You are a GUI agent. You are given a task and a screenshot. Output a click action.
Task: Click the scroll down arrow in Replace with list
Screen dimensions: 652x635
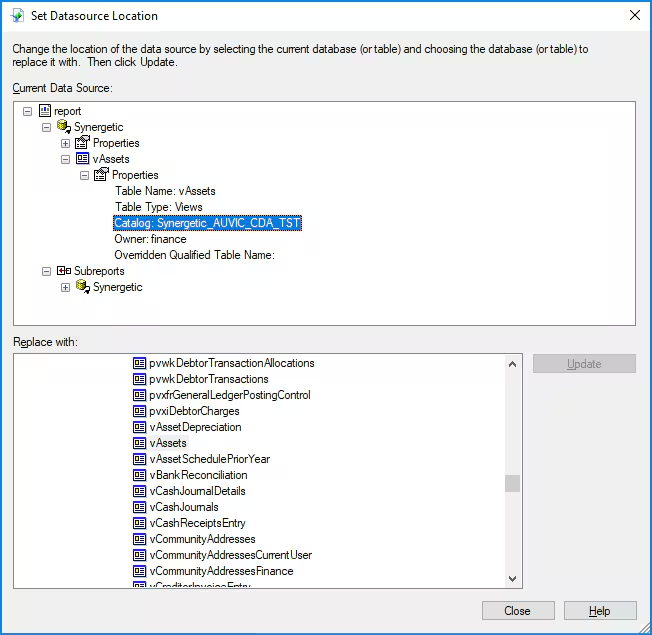coord(513,578)
